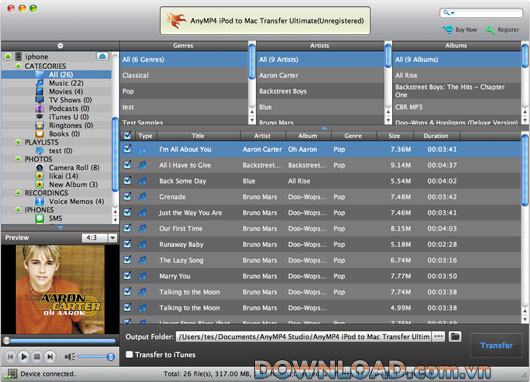The height and width of the screenshot is (382, 530).
Task: Click the Books category icon
Action: click(40, 134)
